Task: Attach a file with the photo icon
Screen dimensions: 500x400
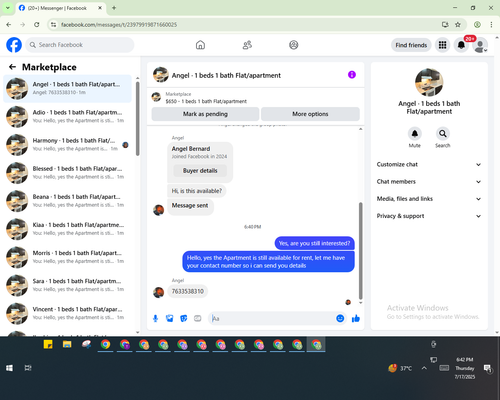Action: click(x=170, y=319)
